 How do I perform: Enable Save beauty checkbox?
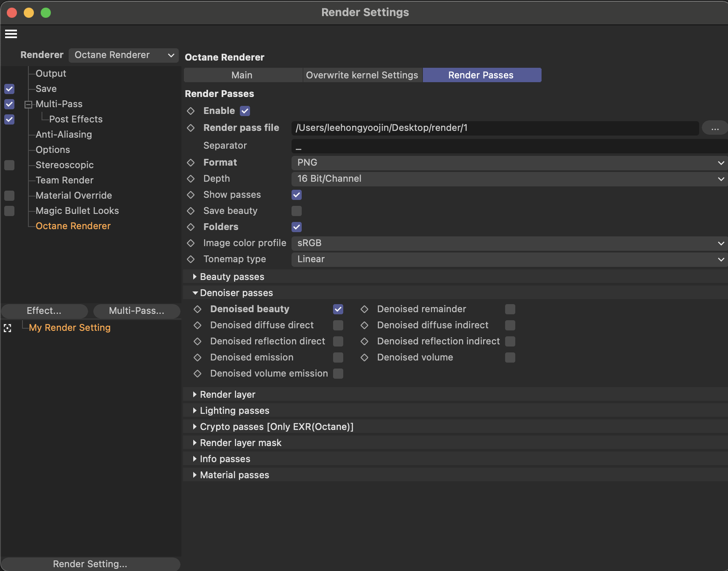tap(297, 211)
